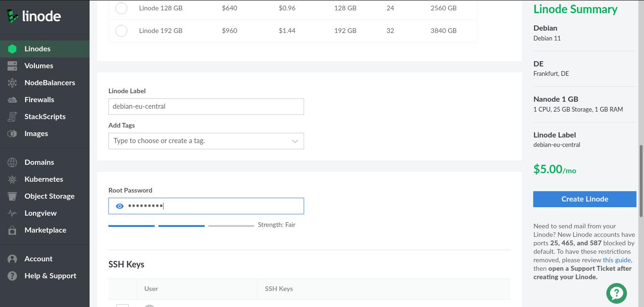Click the $960 monthly price
644x307 pixels.
coord(230,31)
